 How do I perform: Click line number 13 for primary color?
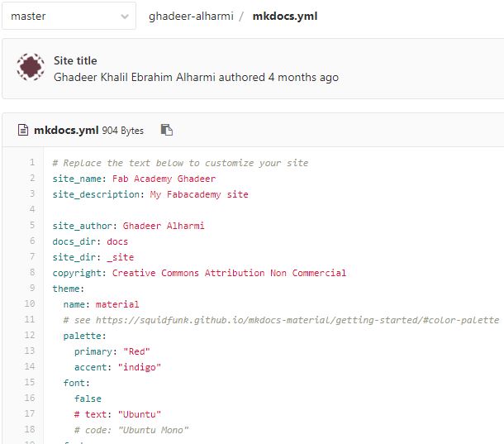coord(30,351)
